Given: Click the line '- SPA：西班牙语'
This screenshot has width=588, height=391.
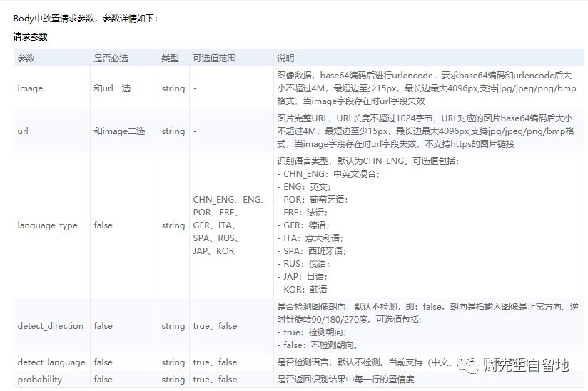Looking at the screenshot, I should click(311, 250).
